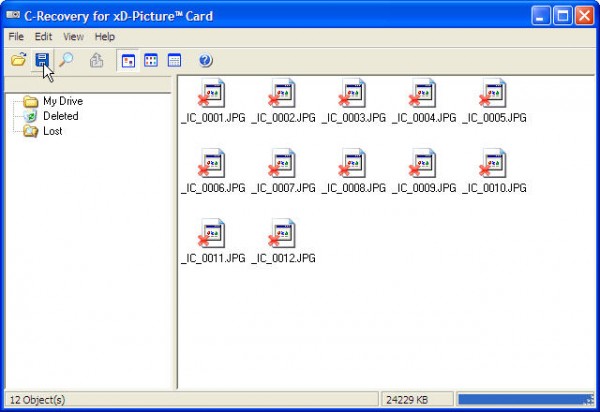Click the blue question mark help icon
The height and width of the screenshot is (412, 600).
pyautogui.click(x=205, y=60)
